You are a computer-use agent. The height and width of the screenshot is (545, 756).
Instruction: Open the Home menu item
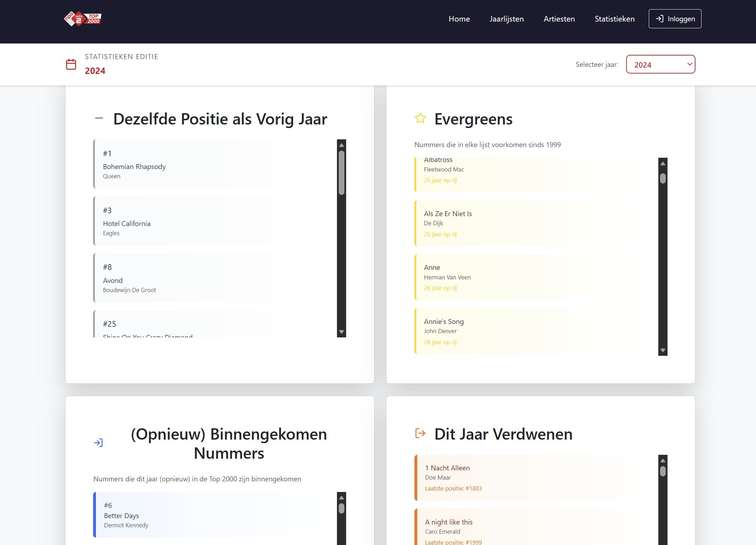click(x=459, y=19)
